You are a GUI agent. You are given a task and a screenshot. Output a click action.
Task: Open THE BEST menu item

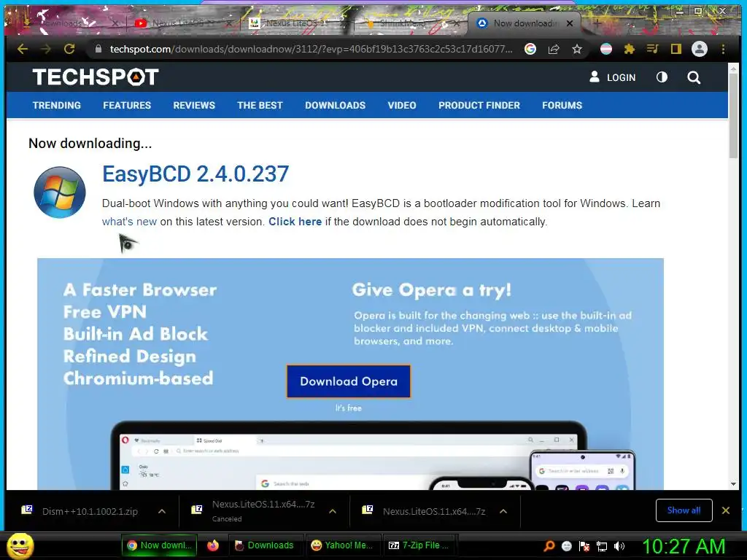tap(260, 105)
